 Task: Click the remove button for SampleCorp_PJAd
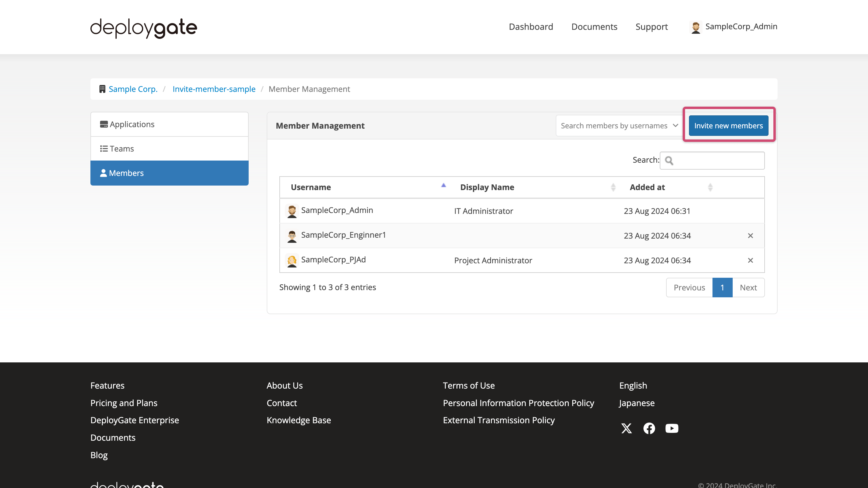point(750,260)
